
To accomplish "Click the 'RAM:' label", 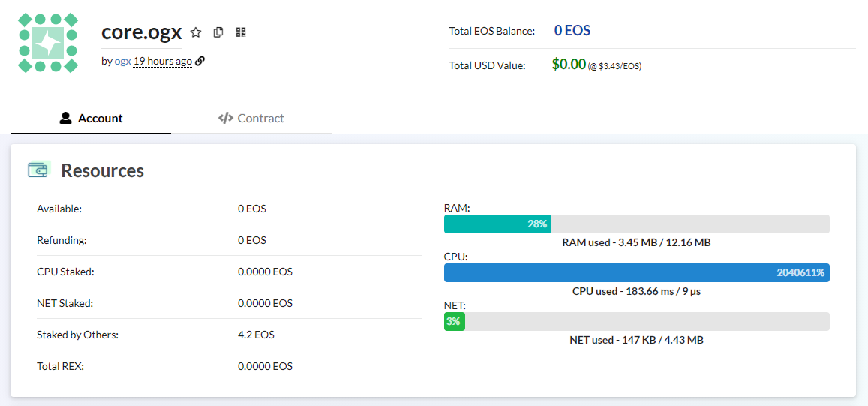I will pos(457,209).
